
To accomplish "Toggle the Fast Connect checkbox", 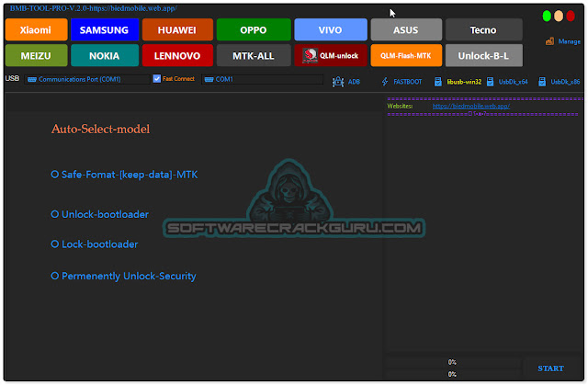I will [157, 79].
